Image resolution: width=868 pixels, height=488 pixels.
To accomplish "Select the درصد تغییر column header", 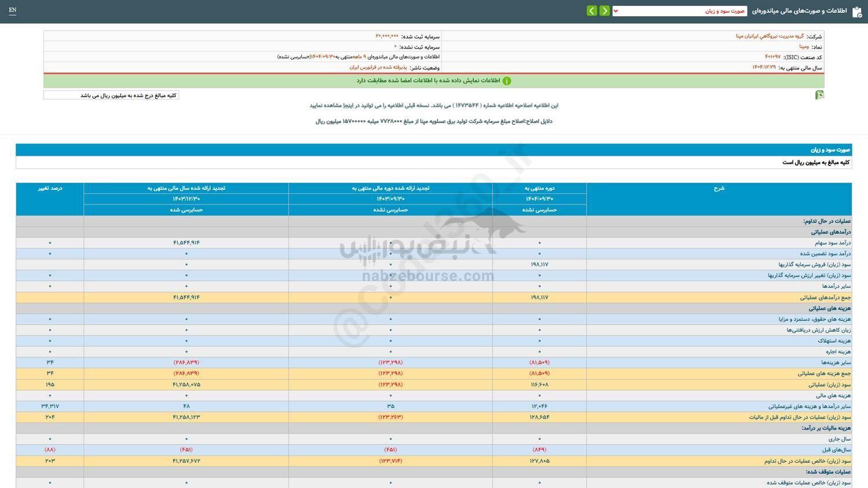I will click(50, 188).
